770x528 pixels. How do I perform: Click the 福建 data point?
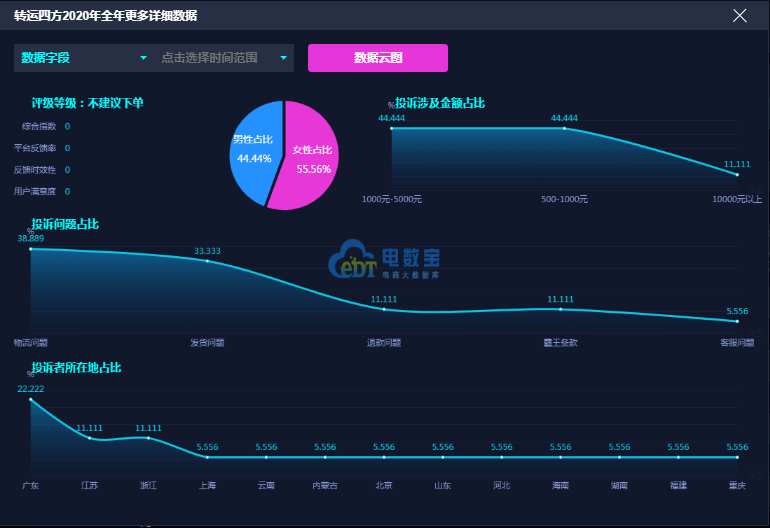pos(678,457)
